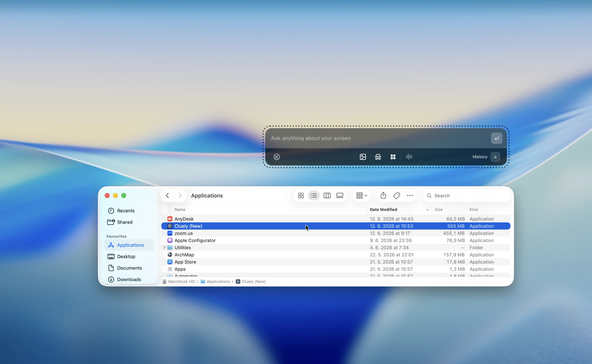
Task: Click the 555 MB size cell
Action: 456,226
